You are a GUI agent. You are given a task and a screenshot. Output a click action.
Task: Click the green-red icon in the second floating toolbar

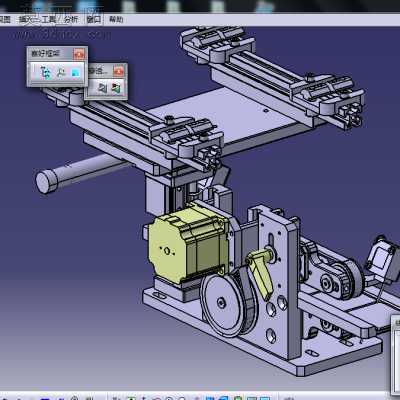tap(116, 88)
